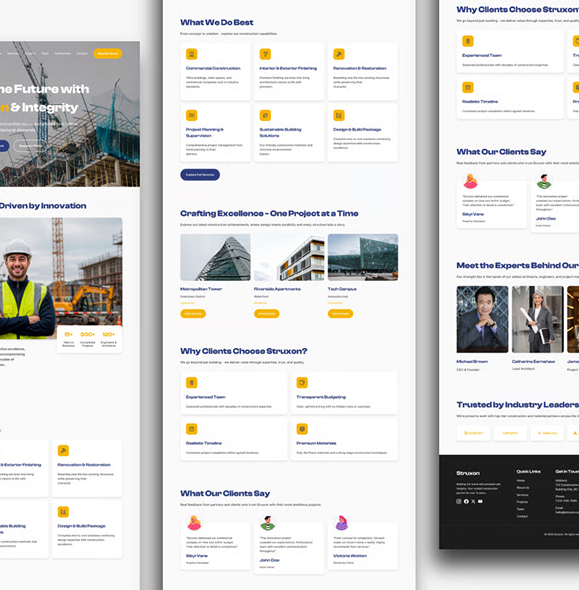Click the Renovation & Restoration wrench icon, middle page
The width and height of the screenshot is (579, 590).
339,54
